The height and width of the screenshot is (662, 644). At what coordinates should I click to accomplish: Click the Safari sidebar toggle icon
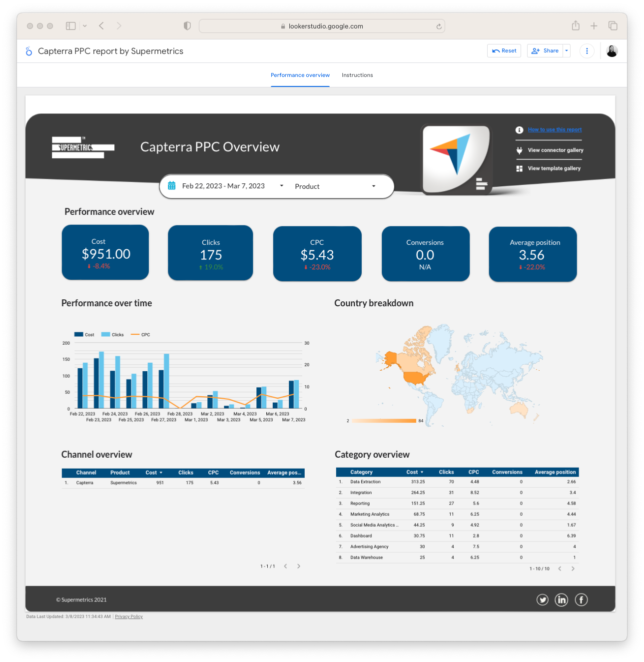[x=71, y=26]
